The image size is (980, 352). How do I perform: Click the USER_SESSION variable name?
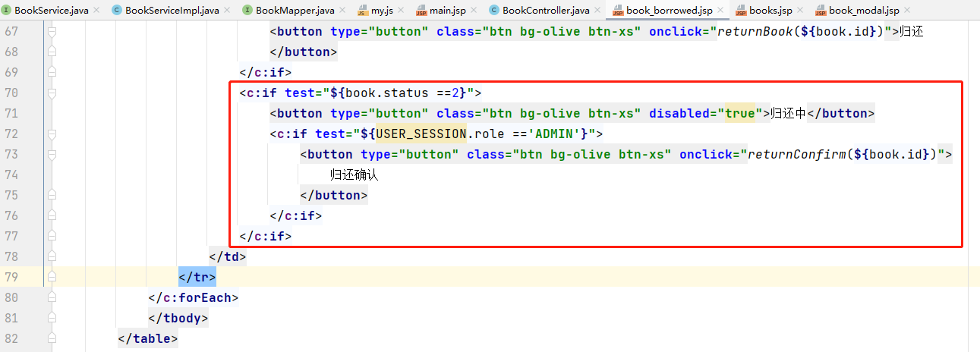(x=421, y=134)
